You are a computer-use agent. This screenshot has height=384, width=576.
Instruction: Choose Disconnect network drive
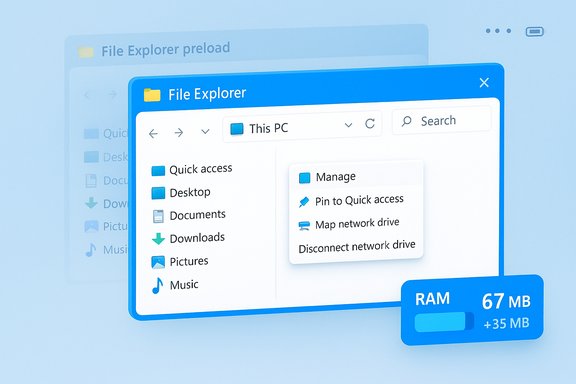[x=357, y=247]
